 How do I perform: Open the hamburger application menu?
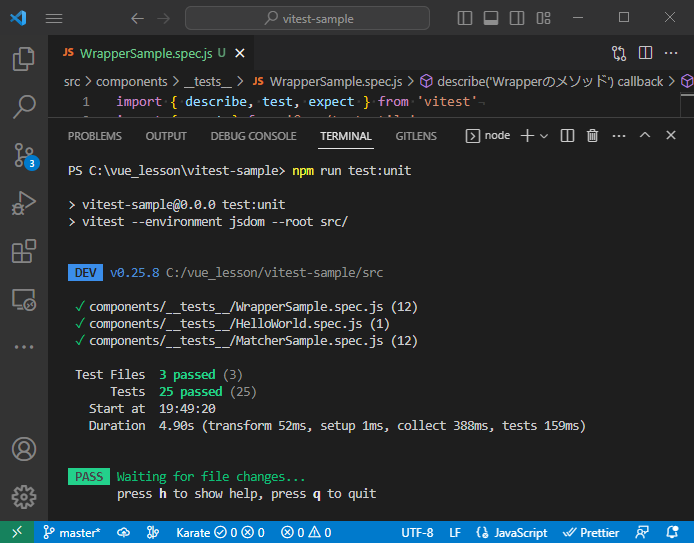click(54, 19)
